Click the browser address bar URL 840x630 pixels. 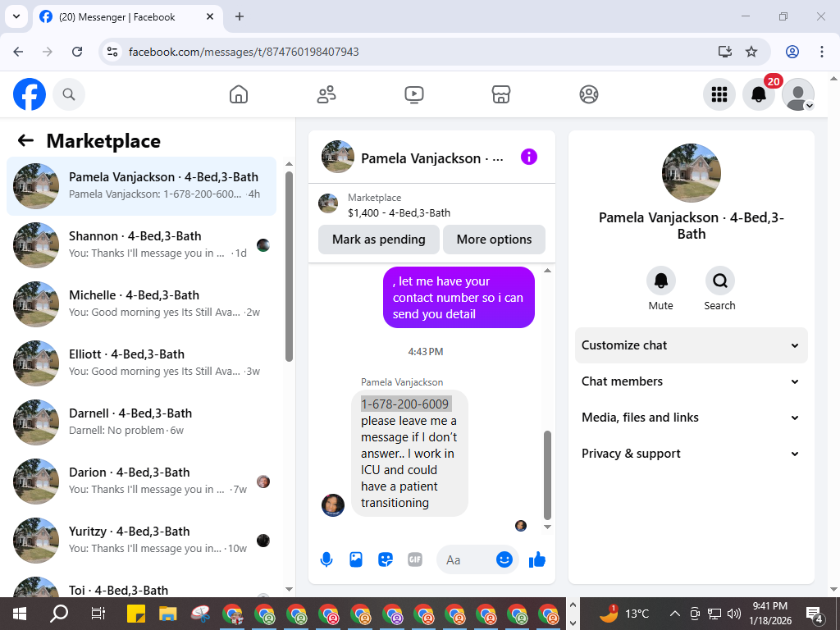tap(244, 52)
